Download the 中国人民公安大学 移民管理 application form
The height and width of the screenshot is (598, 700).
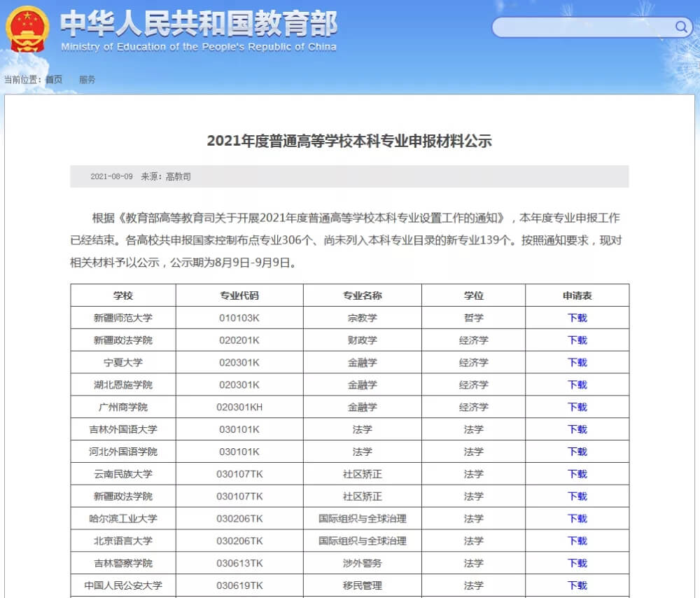click(x=577, y=585)
